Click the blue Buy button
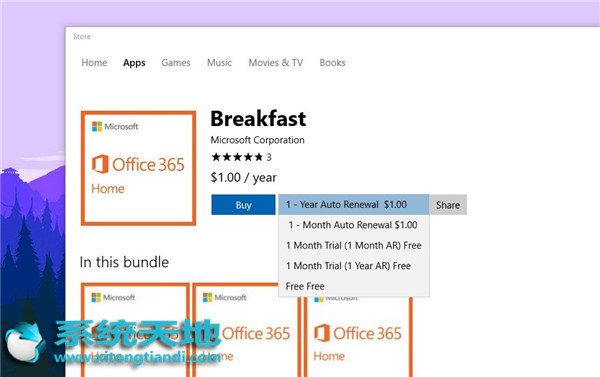 coord(243,205)
